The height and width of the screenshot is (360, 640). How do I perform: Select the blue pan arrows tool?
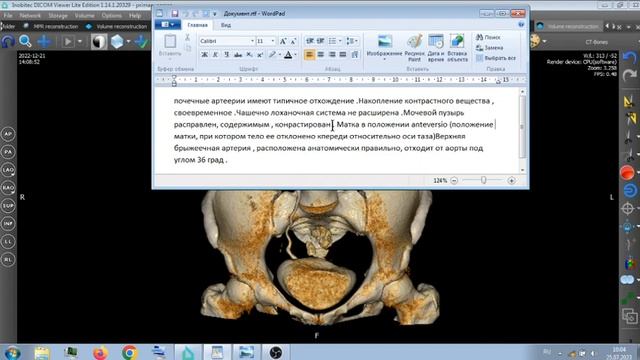[44, 41]
